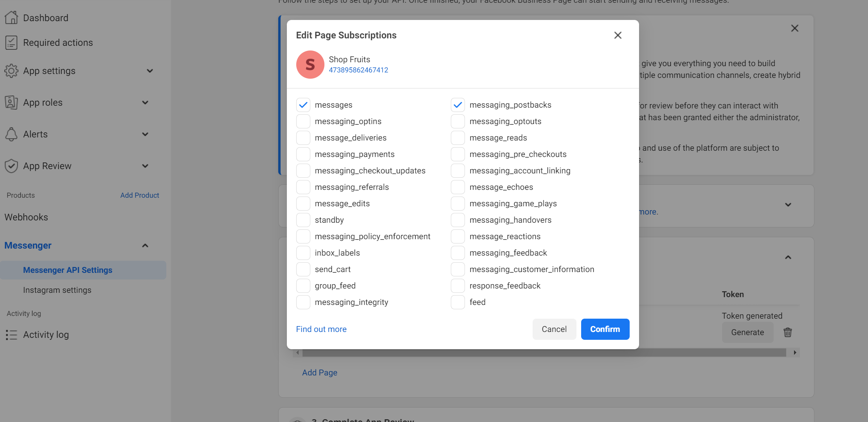The width and height of the screenshot is (868, 422).
Task: Click the App roles sidebar icon
Action: (x=11, y=102)
